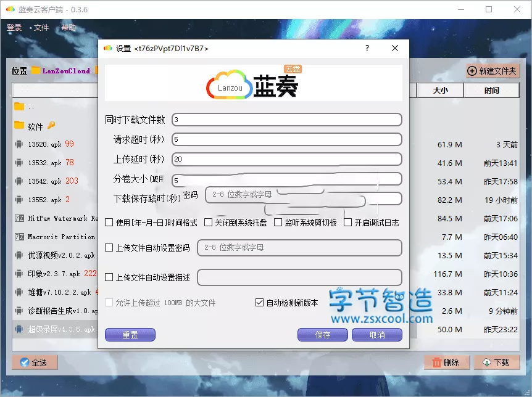The image size is (532, 397).
Task: Open the 帮助 menu
Action: pyautogui.click(x=69, y=28)
